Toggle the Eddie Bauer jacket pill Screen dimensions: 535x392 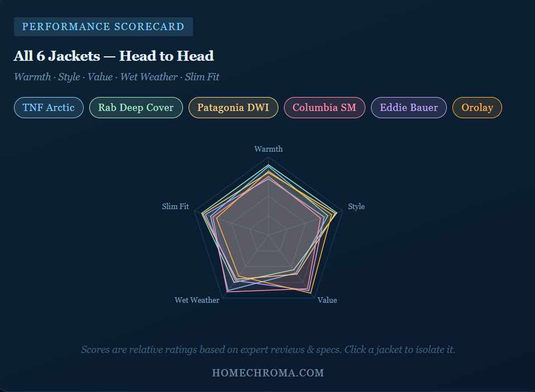(408, 108)
